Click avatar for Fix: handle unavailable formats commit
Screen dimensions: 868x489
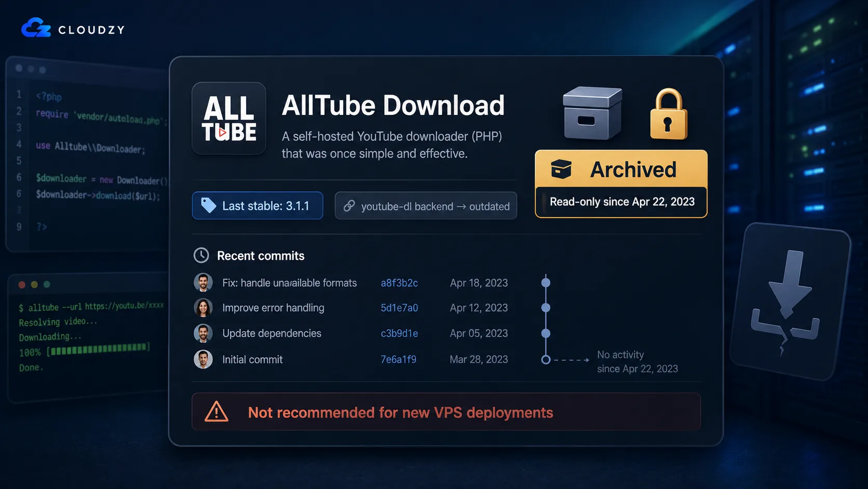pos(203,283)
